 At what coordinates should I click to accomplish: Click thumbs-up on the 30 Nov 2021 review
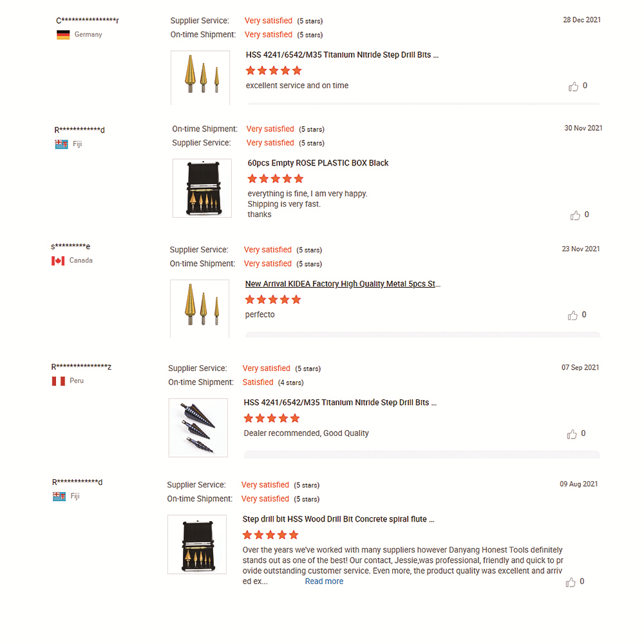pos(575,215)
